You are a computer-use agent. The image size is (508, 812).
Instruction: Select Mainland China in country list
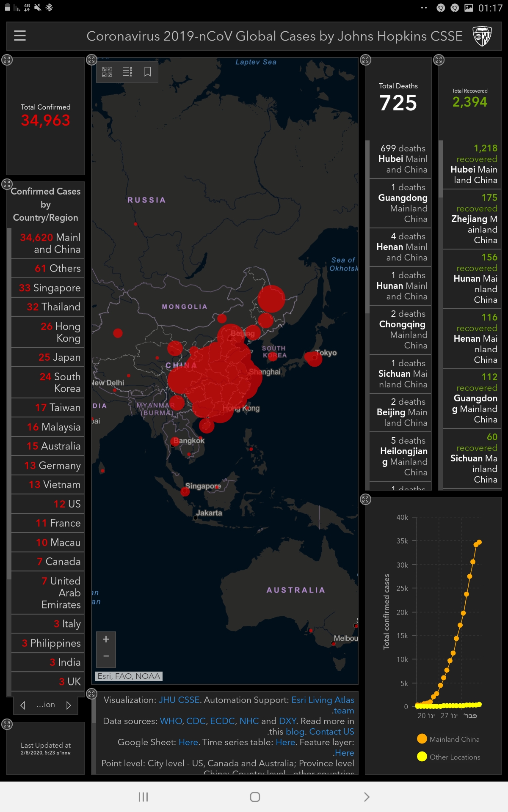(48, 243)
